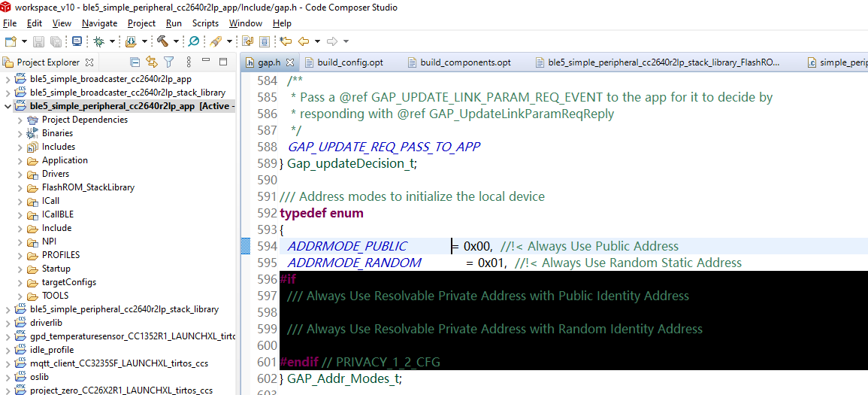
Task: Toggle the word wrap toolbar icon
Action: 248,41
